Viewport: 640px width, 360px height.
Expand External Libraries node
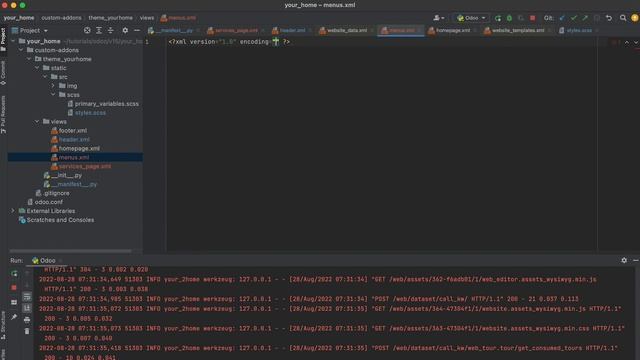(x=13, y=211)
